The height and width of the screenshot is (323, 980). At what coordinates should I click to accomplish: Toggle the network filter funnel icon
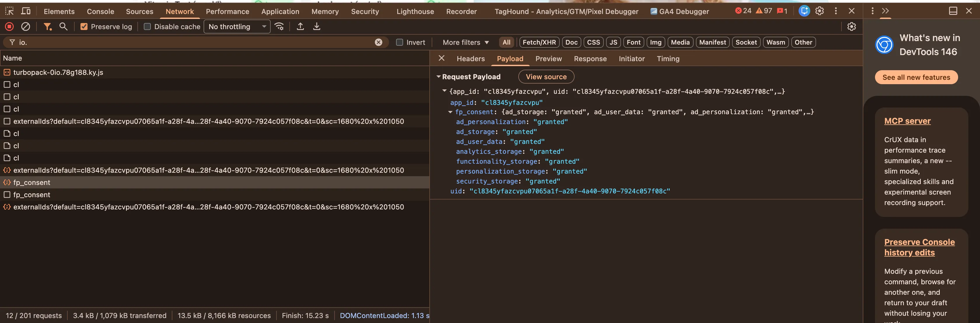pyautogui.click(x=47, y=27)
